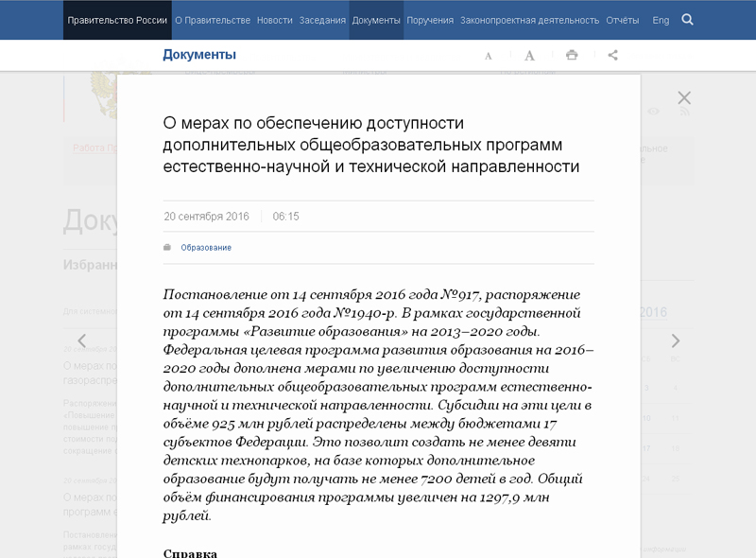The height and width of the screenshot is (558, 756).
Task: Close the document overlay with X
Action: 684,98
